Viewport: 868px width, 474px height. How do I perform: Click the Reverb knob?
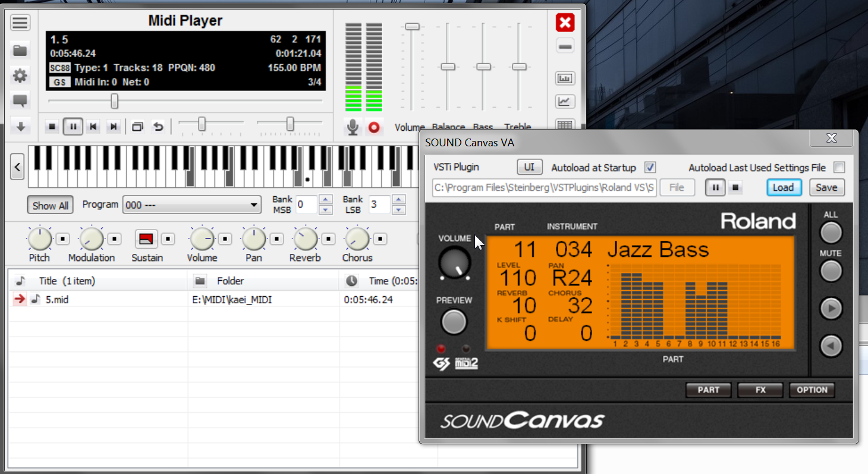pyautogui.click(x=305, y=239)
